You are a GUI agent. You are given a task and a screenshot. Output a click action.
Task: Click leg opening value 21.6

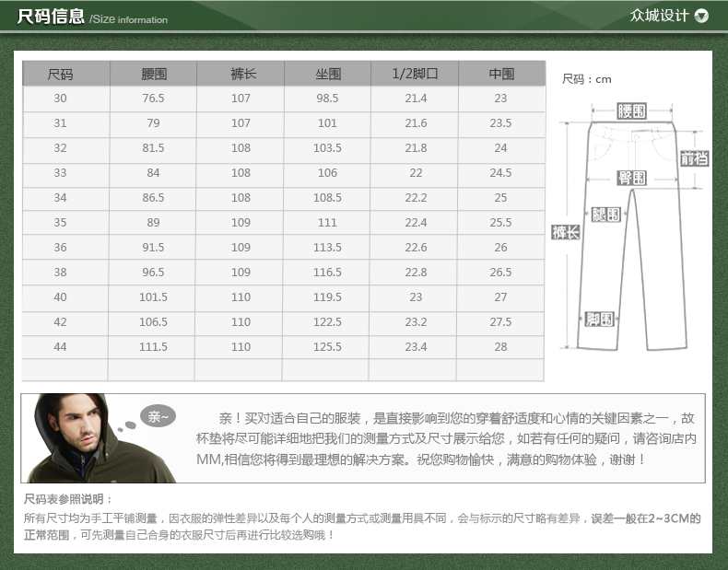416,122
